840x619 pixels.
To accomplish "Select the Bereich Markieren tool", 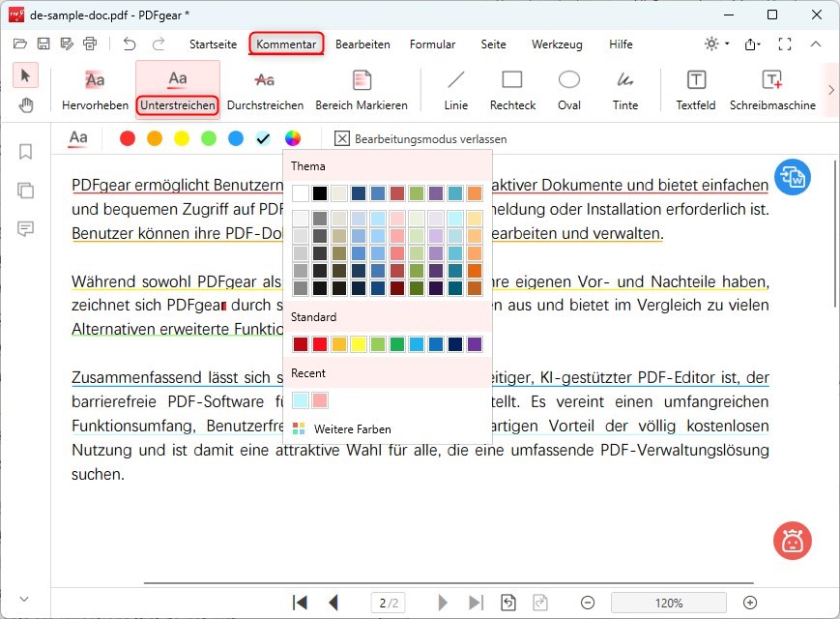I will pos(362,89).
